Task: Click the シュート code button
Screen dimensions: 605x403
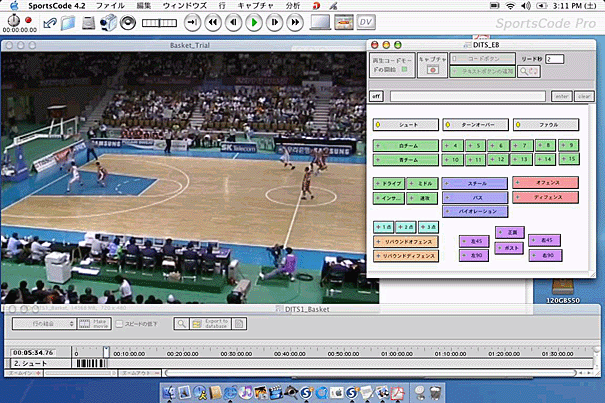Action: [x=406, y=124]
